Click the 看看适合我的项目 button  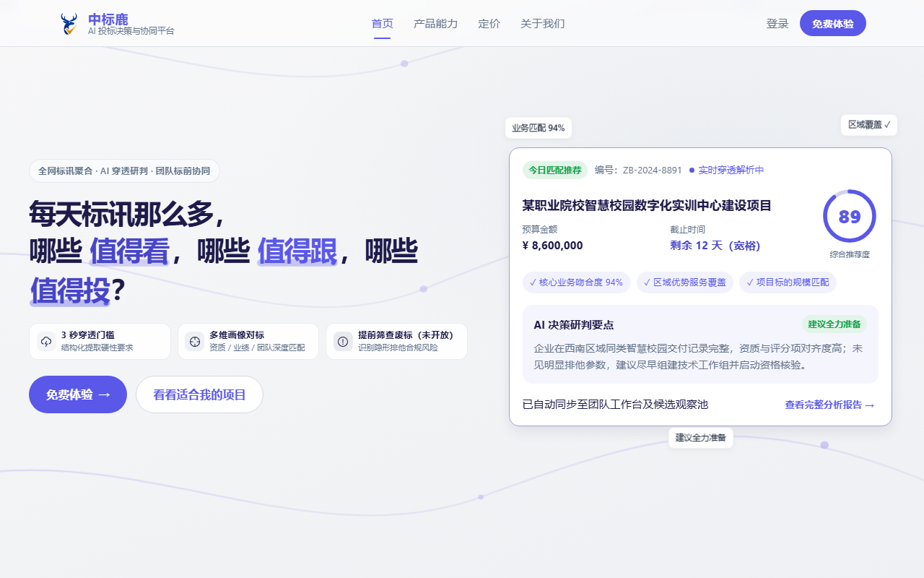click(x=199, y=394)
